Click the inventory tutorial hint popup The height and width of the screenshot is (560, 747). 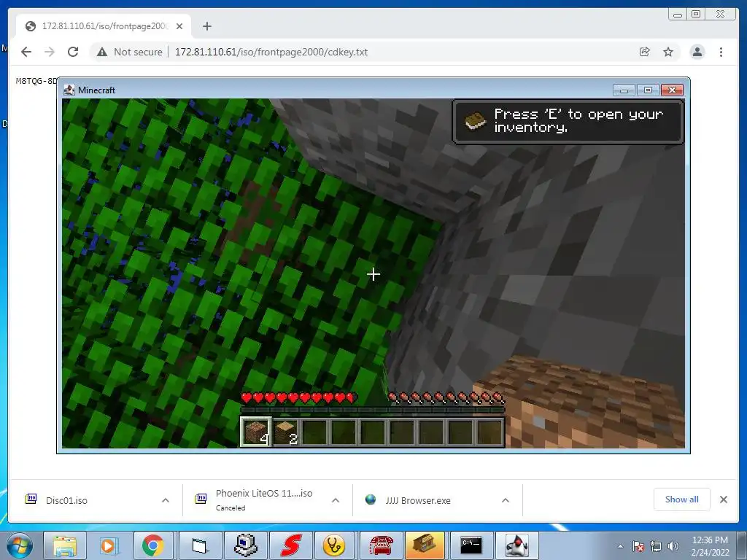pos(568,122)
